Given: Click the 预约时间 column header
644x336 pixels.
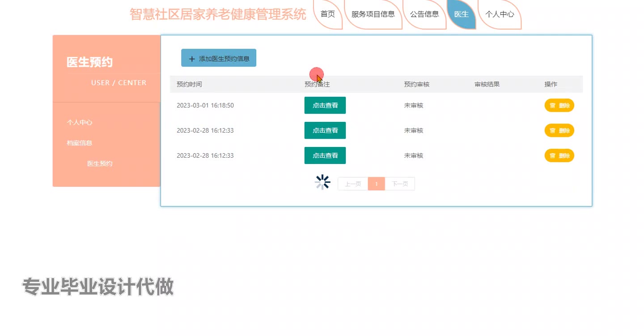Looking at the screenshot, I should click(189, 84).
